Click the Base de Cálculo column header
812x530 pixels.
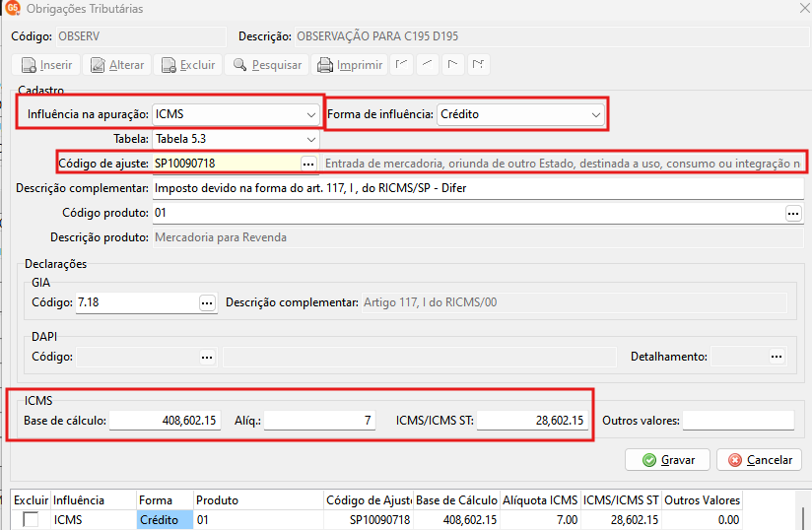coord(457,500)
